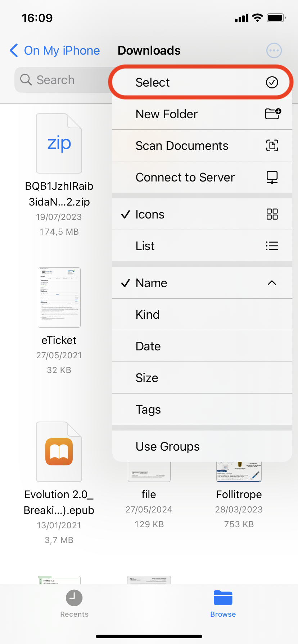Tap the Scan Documents viewfinder icon
The image size is (298, 644).
(272, 146)
